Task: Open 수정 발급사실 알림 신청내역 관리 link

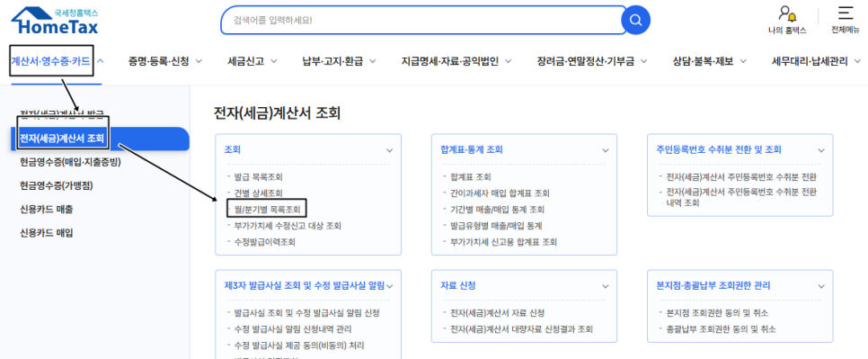Action: [292, 329]
